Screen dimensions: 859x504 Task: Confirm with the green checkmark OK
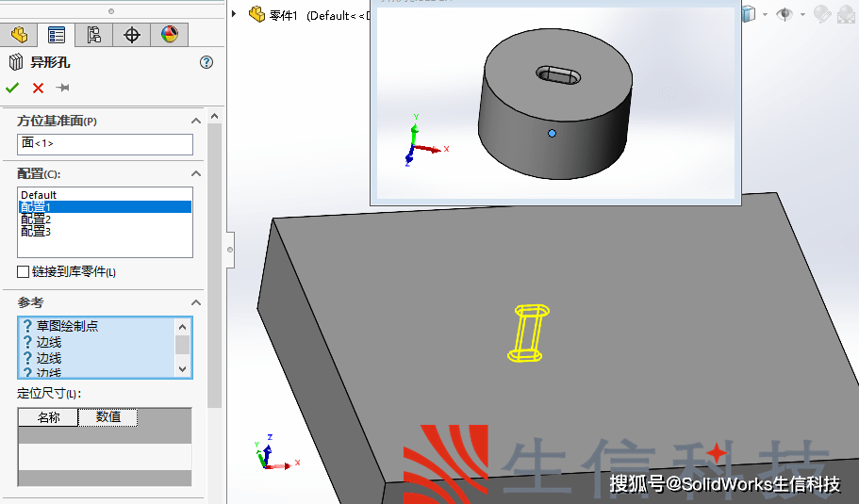[12, 88]
